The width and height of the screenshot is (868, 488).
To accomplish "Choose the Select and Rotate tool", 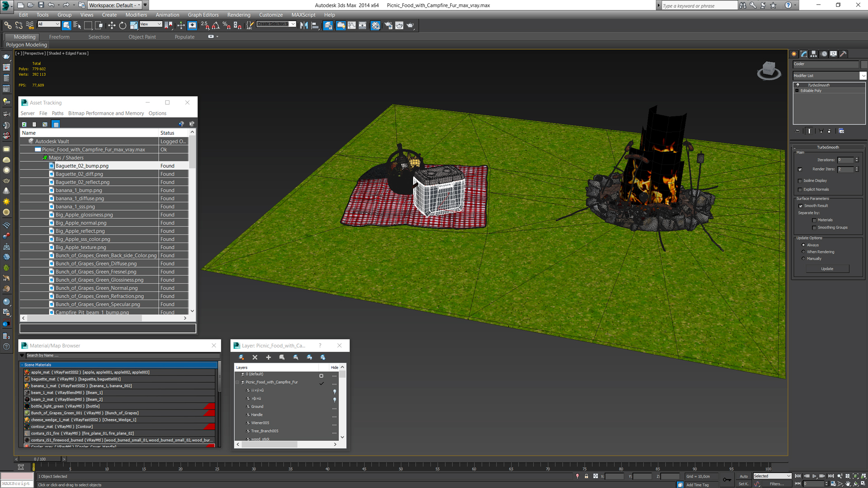I will click(x=123, y=25).
